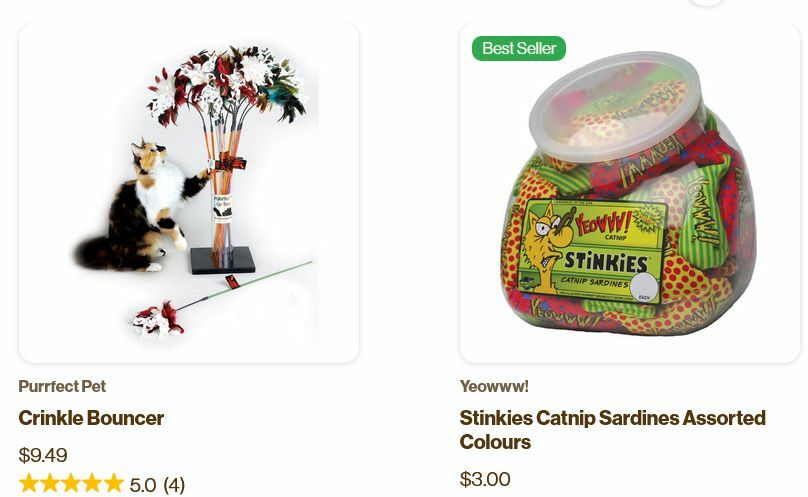Click the $9.49 price
Viewport: 808px width, 497px height.
coord(43,455)
